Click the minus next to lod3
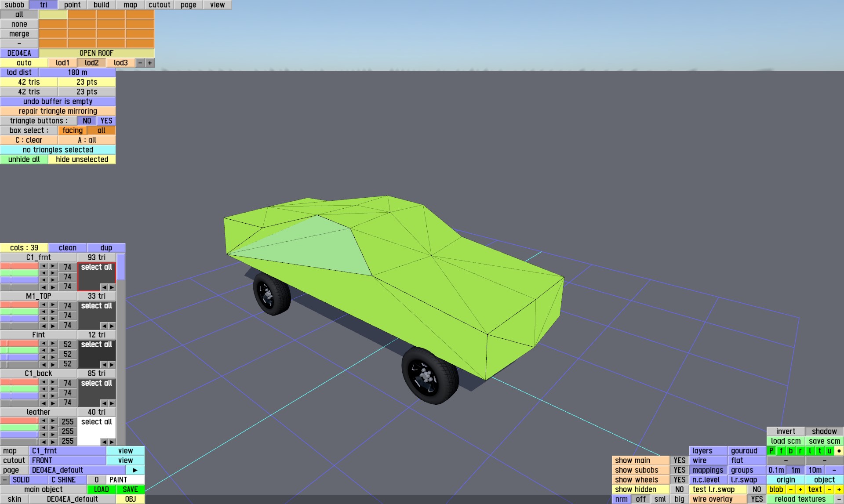The width and height of the screenshot is (844, 504). point(140,63)
